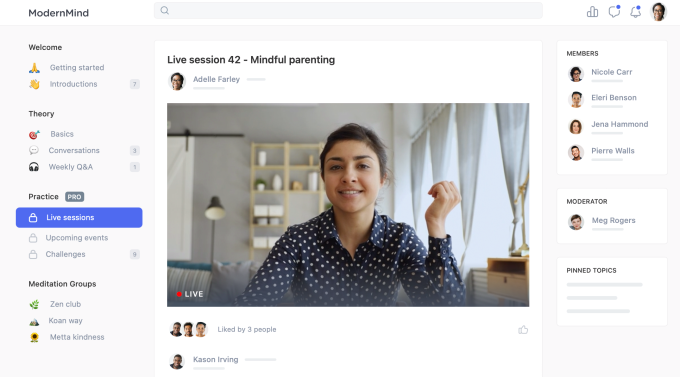The image size is (680, 377).
Task: Click the search magnifier icon
Action: coord(165,10)
